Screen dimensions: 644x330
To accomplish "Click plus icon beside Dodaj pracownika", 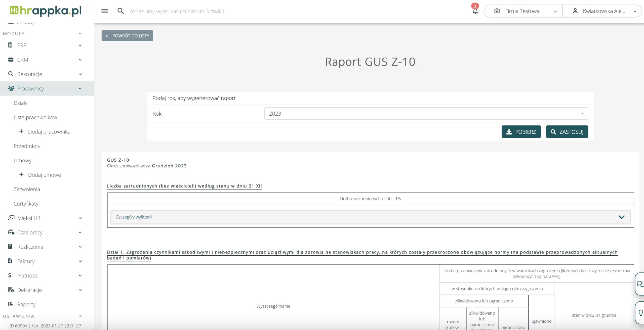I will (x=21, y=131).
